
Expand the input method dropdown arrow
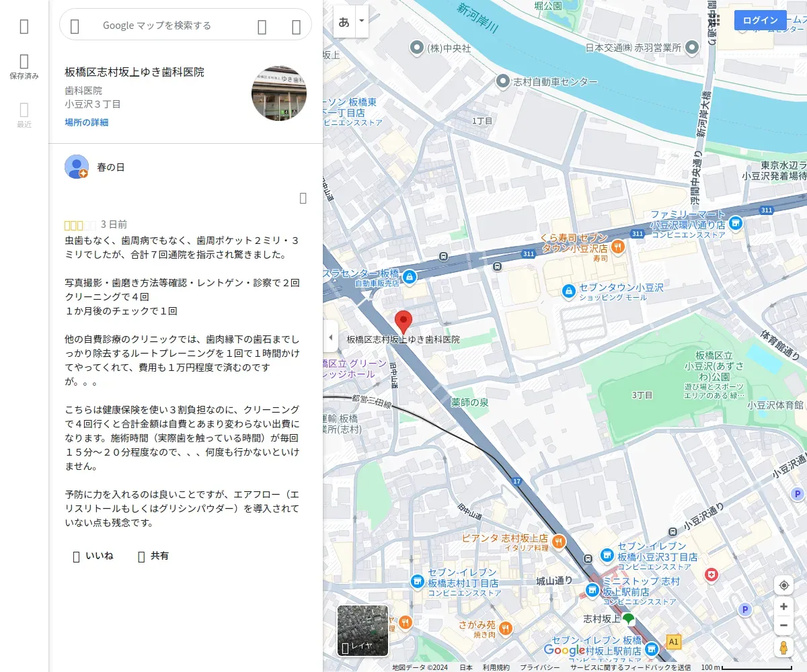[x=362, y=22]
